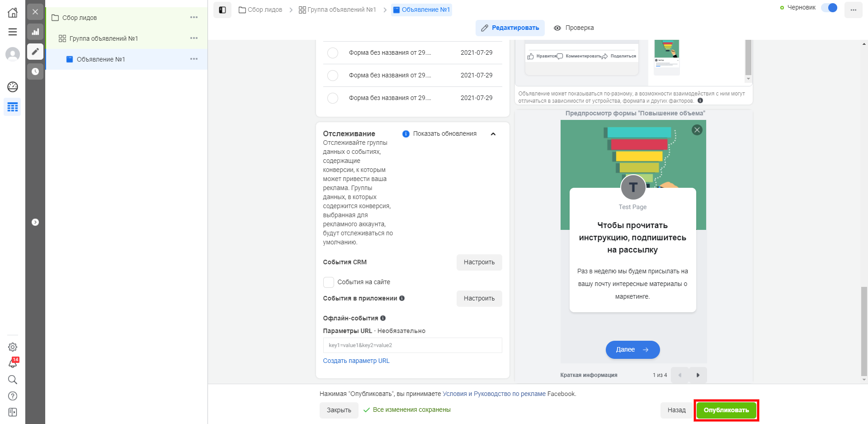Image resolution: width=868 pixels, height=424 pixels.
Task: Click the Назад button
Action: 676,410
